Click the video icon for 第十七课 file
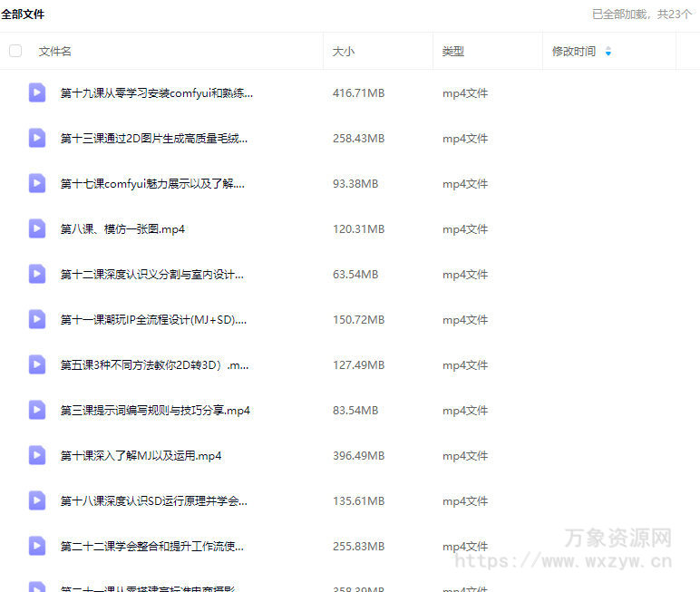 (37, 183)
